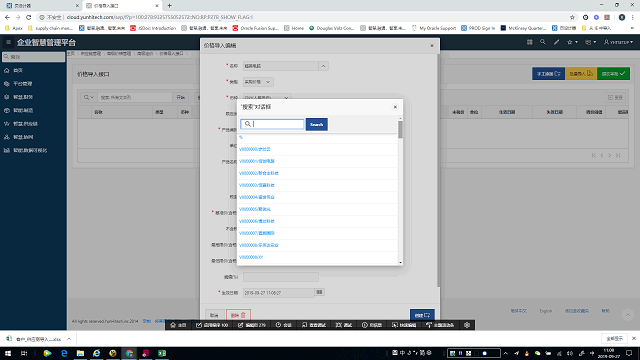Select result V0000008 in the list

click(x=259, y=245)
